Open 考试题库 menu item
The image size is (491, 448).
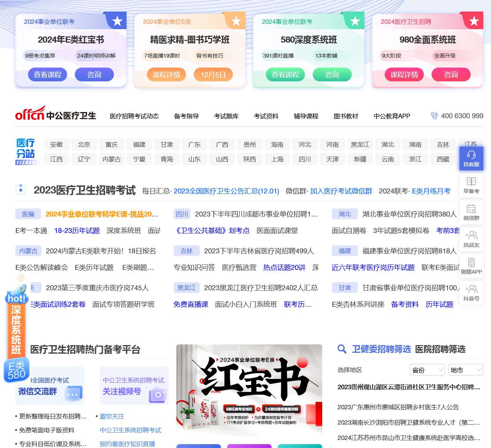pos(226,116)
